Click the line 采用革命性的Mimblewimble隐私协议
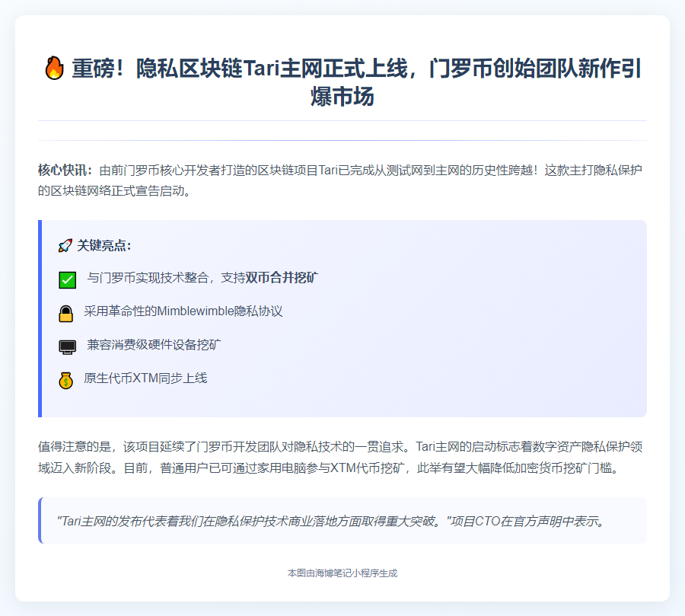The height and width of the screenshot is (616, 685). (x=183, y=311)
